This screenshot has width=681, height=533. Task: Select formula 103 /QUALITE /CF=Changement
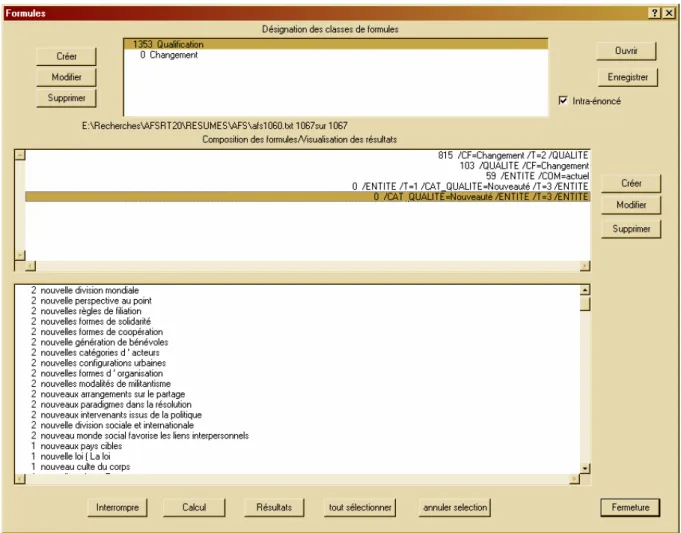coord(307,166)
